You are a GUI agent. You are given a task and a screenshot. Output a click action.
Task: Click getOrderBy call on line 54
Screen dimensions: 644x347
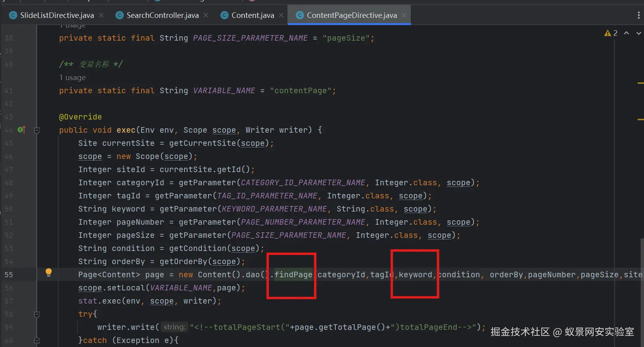(183, 261)
